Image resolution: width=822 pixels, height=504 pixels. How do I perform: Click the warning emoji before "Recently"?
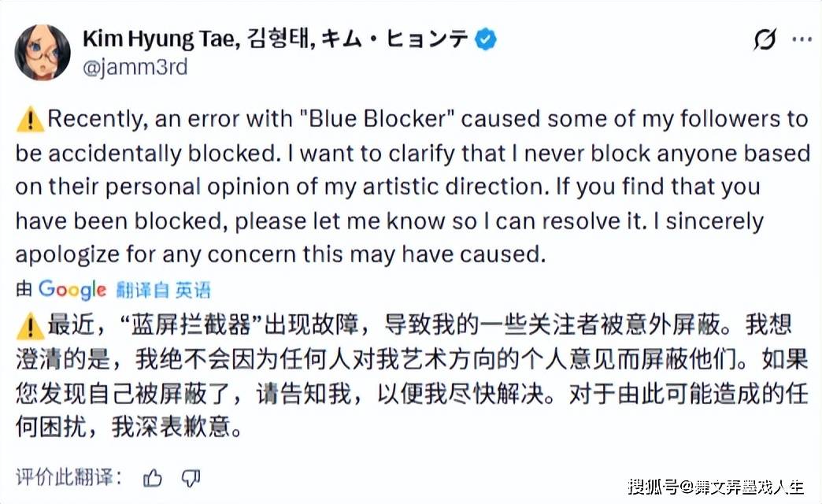[x=29, y=120]
